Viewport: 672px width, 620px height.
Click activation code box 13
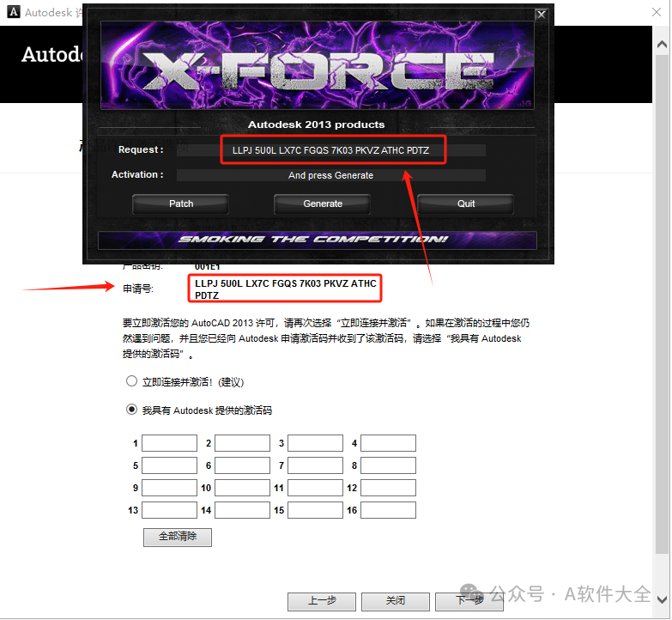[x=169, y=510]
